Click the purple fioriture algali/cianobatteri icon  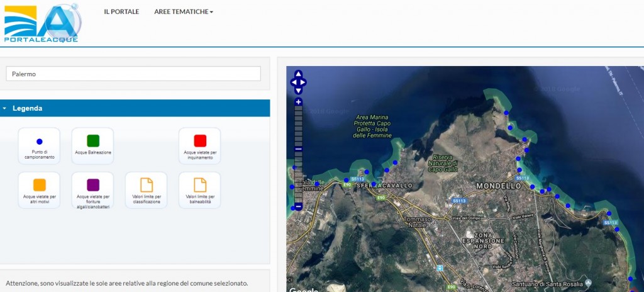click(x=92, y=184)
